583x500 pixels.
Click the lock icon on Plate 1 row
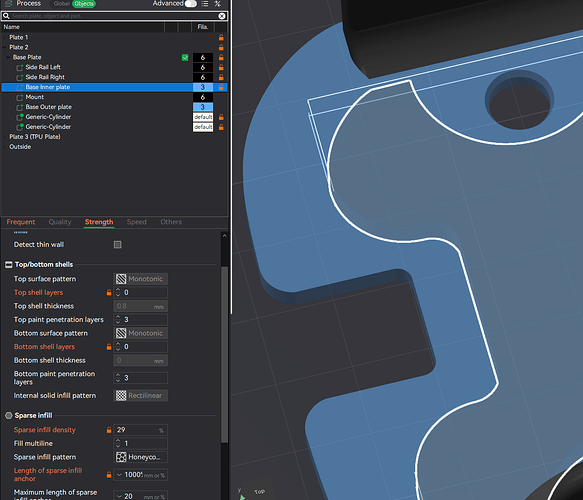(221, 38)
